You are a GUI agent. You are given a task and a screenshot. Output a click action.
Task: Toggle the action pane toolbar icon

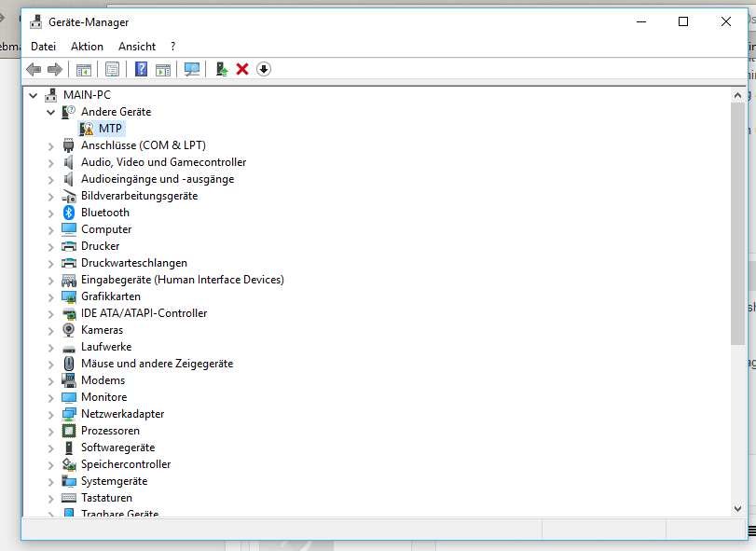coord(163,69)
